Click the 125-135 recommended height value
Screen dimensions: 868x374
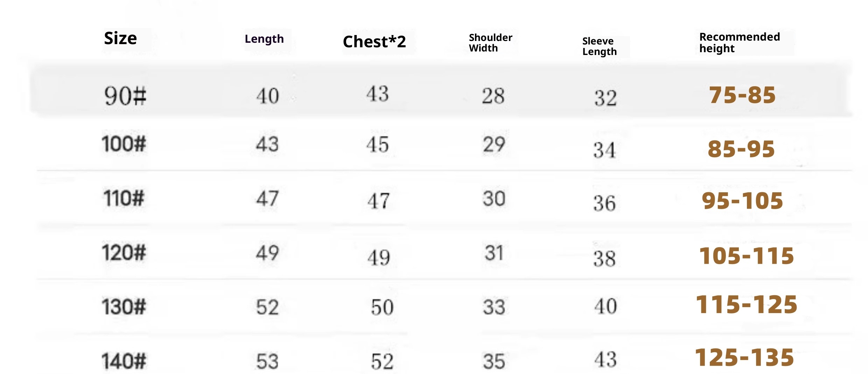[x=744, y=358]
